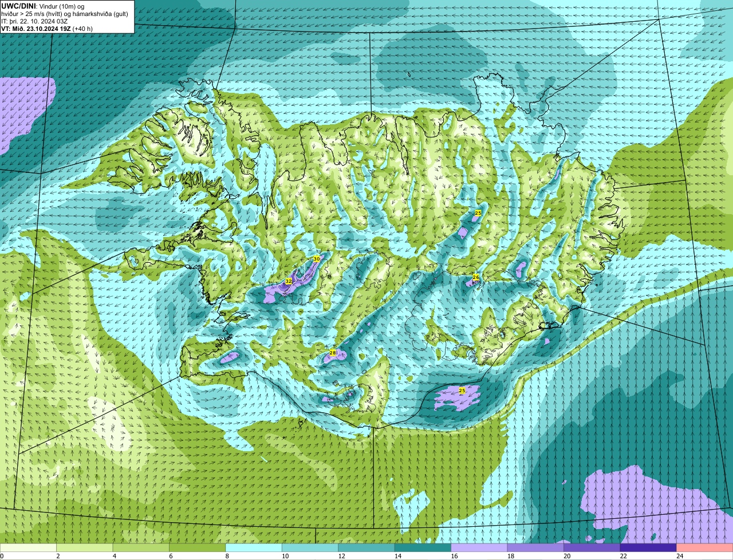Click the 'IT: þri. 22. 10. 2024 03Z' line
Viewport: 733px width, 560px height.
point(34,21)
